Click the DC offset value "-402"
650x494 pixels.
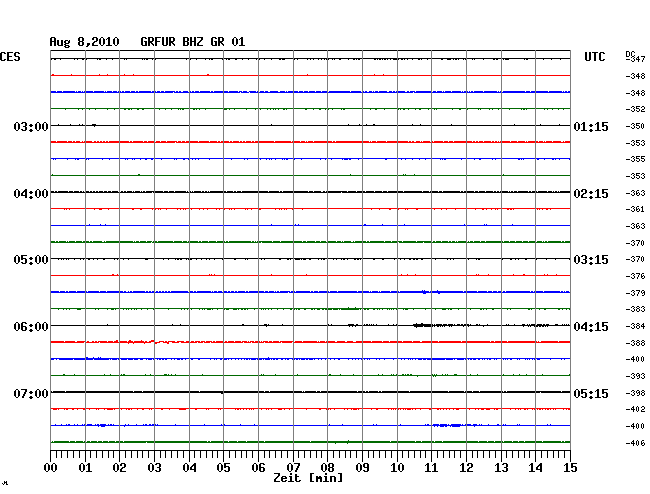[x=635, y=409]
